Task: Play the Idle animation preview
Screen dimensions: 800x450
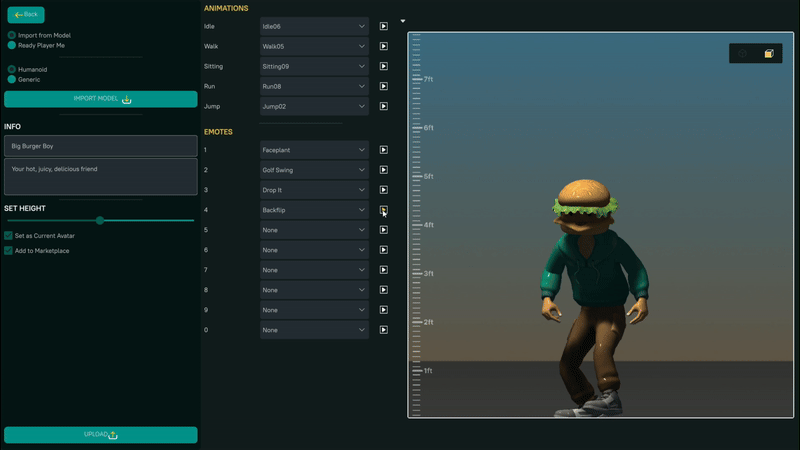Action: pyautogui.click(x=383, y=26)
